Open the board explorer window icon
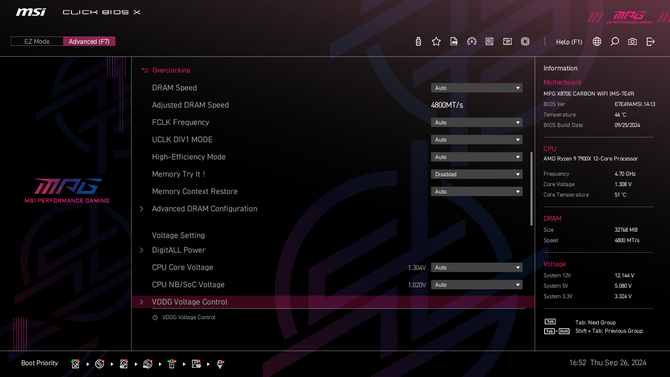Screen dimensions: 670x377 (507, 41)
